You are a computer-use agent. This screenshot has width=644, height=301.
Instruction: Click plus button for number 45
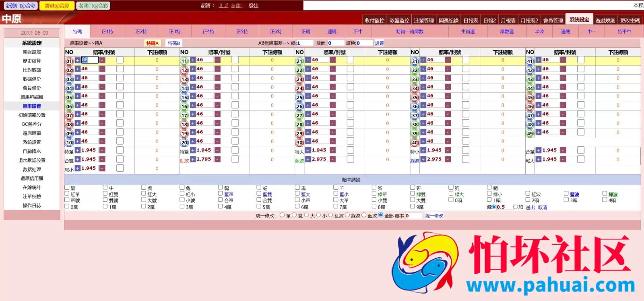539,96
